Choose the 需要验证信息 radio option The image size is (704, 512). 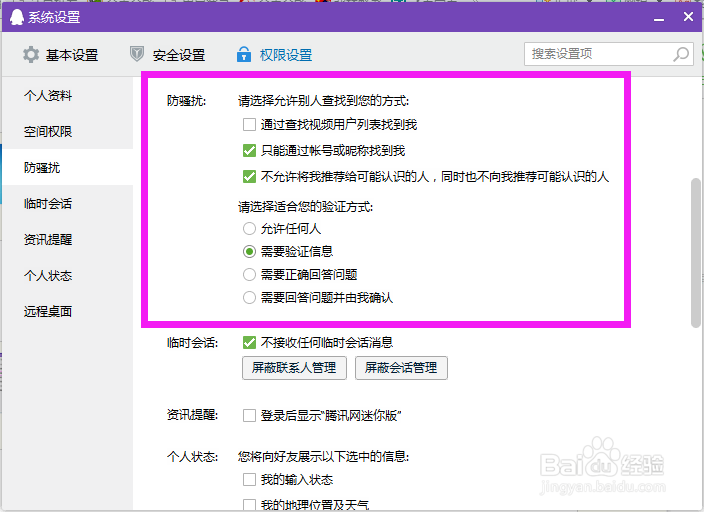tap(249, 252)
